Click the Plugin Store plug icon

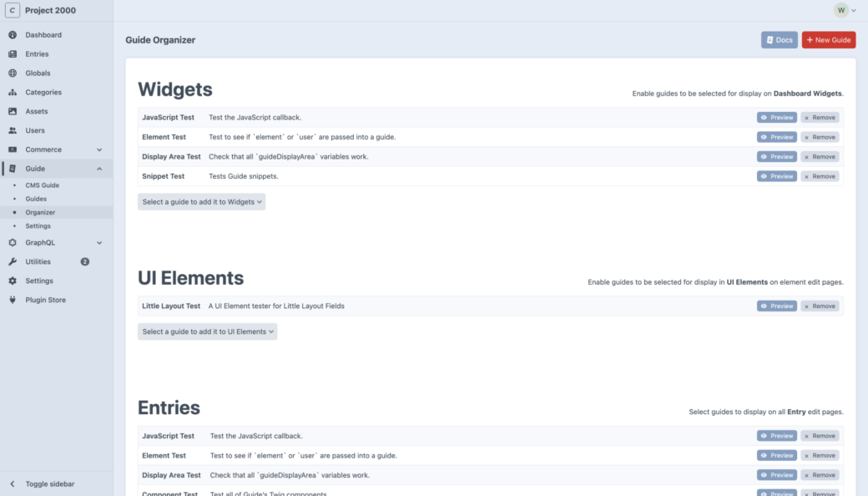(13, 300)
